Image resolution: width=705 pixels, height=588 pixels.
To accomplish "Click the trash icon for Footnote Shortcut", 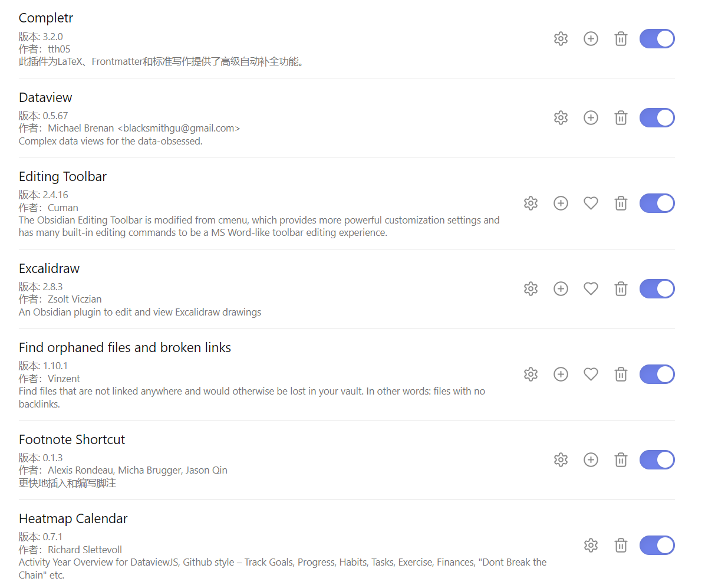I will pos(621,460).
